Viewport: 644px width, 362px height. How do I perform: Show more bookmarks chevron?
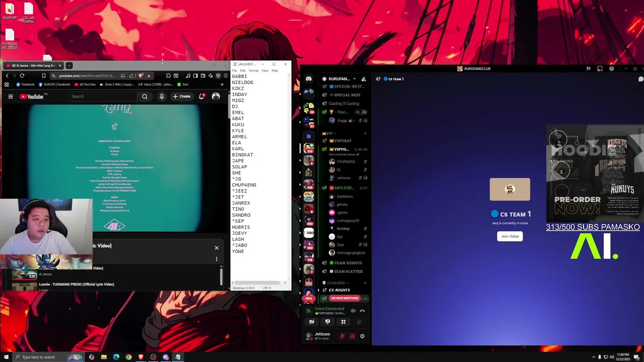[222, 84]
